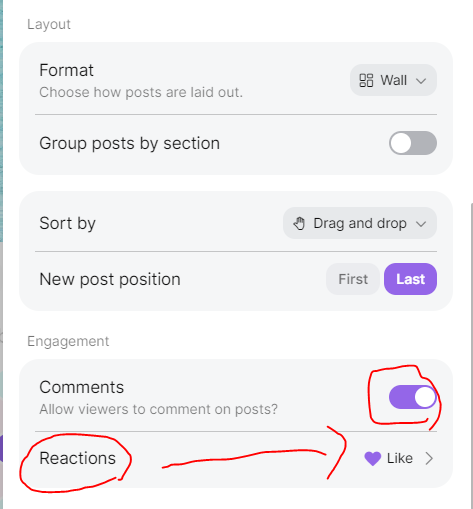Viewport: 473px width, 509px height.
Task: Click the chevron arrow in the Wall selector
Action: pyautogui.click(x=421, y=81)
